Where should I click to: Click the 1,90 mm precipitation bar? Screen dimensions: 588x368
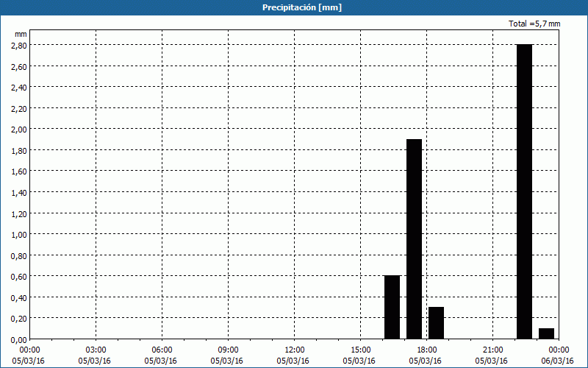coord(414,238)
